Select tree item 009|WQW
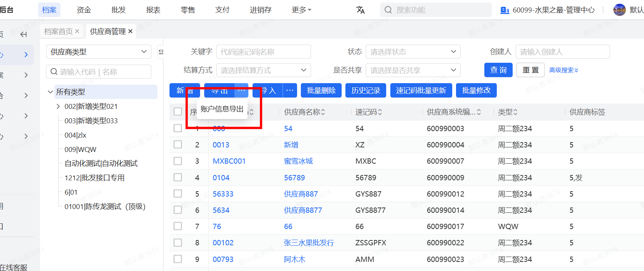The image size is (644, 271). pos(80,149)
